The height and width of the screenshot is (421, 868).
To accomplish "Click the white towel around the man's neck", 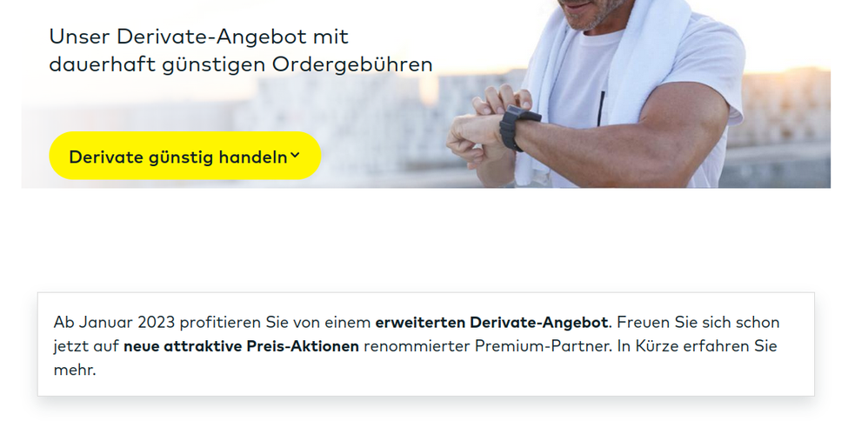I will pos(604,84).
